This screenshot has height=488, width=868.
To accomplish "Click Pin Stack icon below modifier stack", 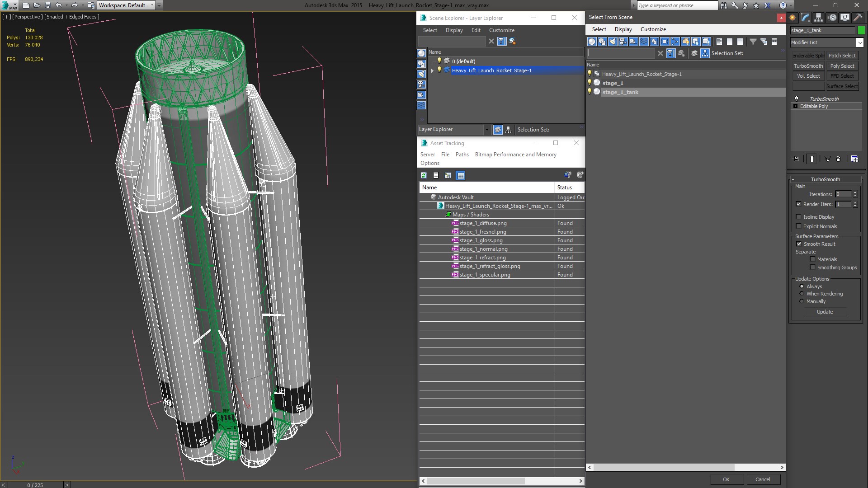I will tap(796, 159).
